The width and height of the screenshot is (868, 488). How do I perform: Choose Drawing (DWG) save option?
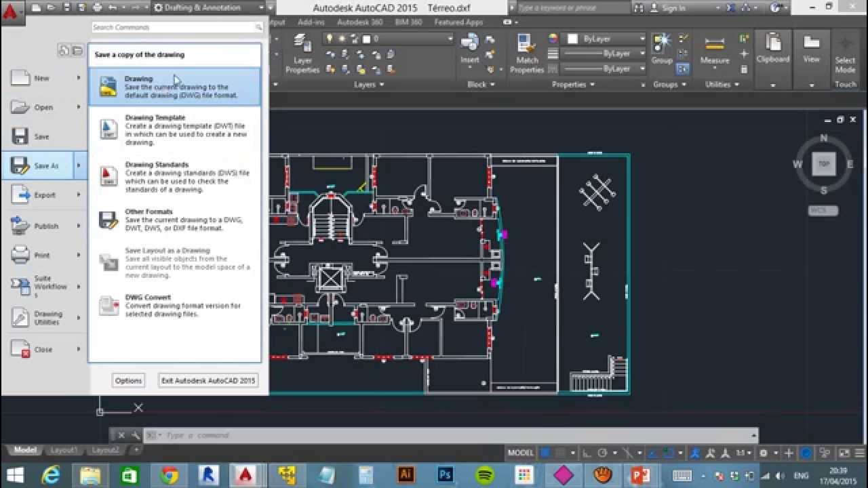tap(174, 87)
